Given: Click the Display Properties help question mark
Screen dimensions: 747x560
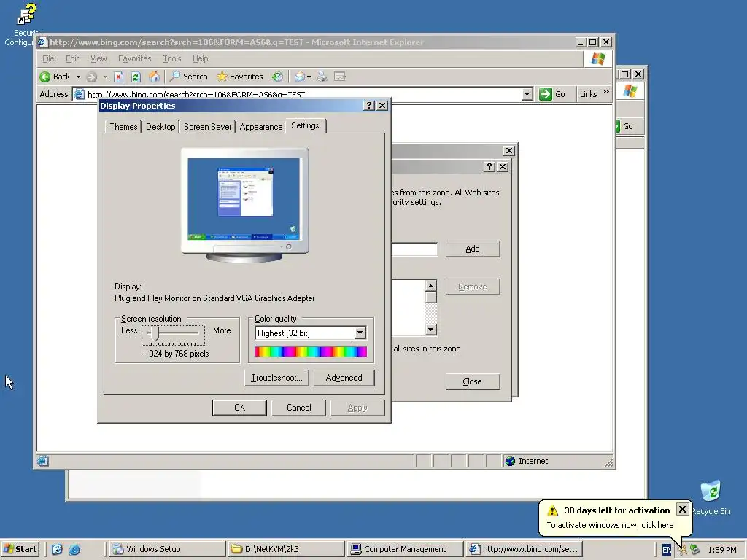Looking at the screenshot, I should (x=368, y=106).
